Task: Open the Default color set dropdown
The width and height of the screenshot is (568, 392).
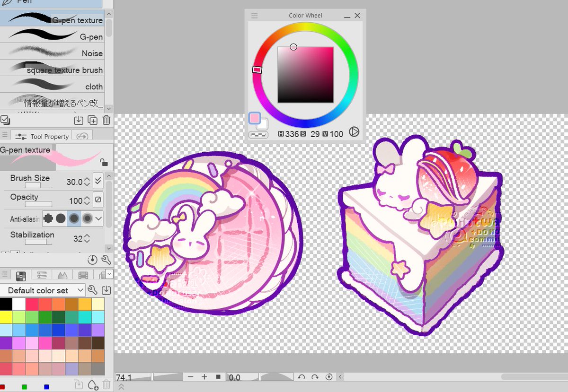Action: coord(43,290)
